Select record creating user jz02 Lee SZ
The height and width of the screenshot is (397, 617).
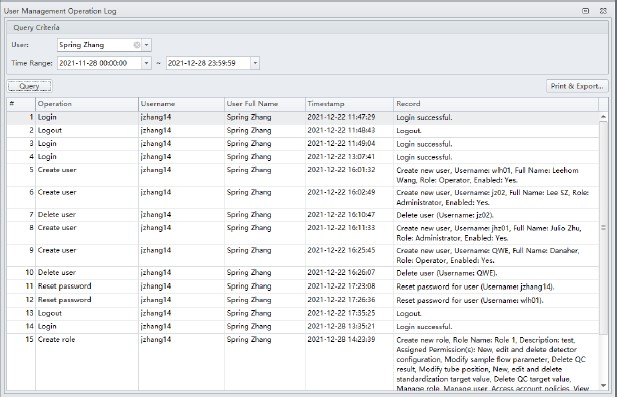[x=492, y=198]
